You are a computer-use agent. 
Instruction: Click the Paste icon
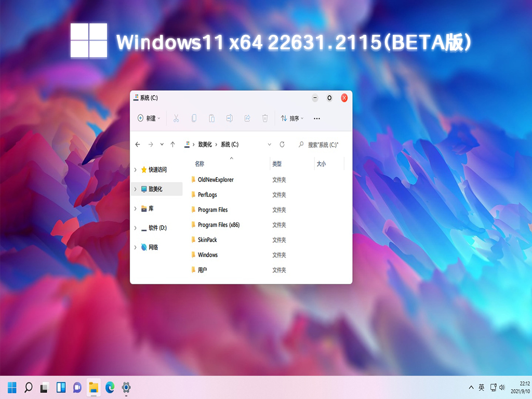211,118
